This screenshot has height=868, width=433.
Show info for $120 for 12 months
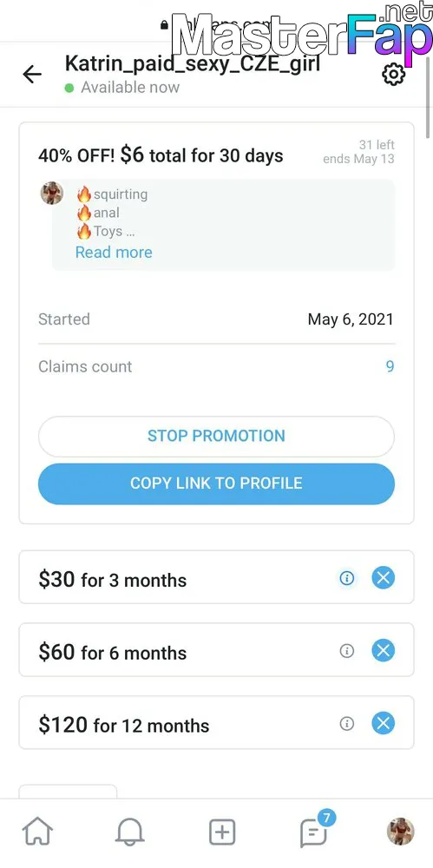(346, 723)
